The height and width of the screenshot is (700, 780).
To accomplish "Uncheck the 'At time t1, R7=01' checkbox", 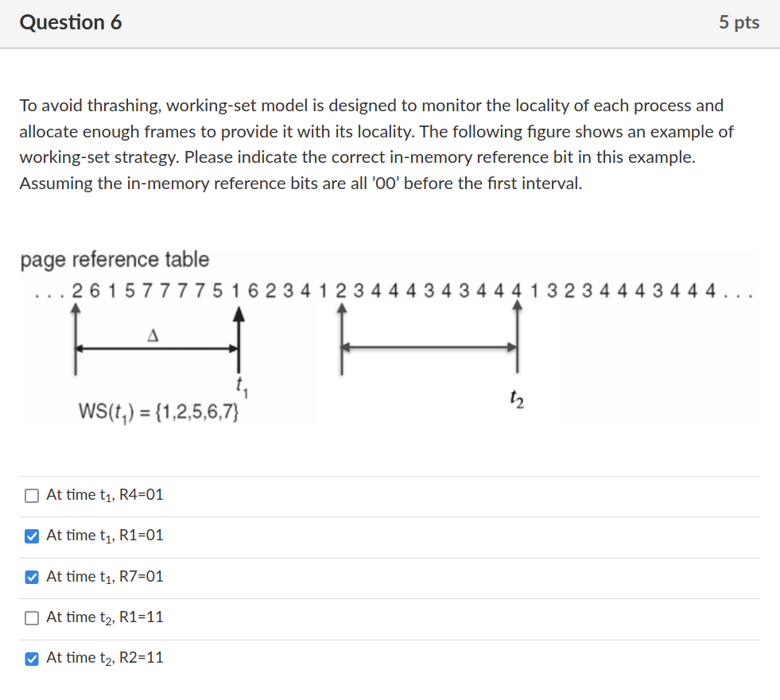I will (x=32, y=577).
